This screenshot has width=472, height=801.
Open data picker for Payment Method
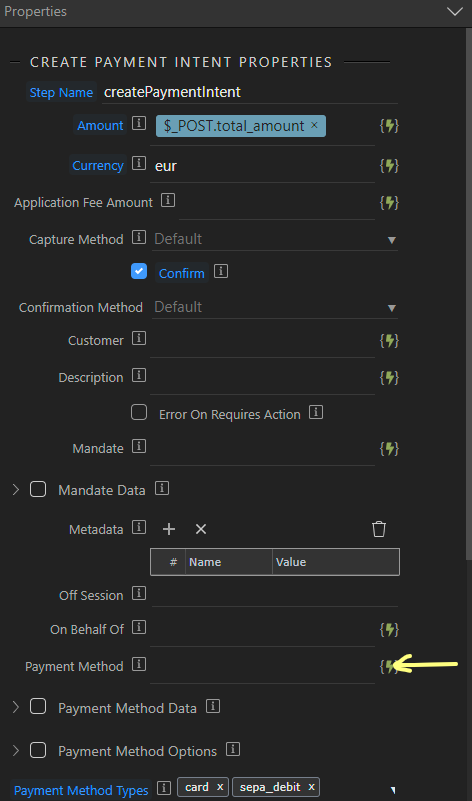click(x=389, y=666)
